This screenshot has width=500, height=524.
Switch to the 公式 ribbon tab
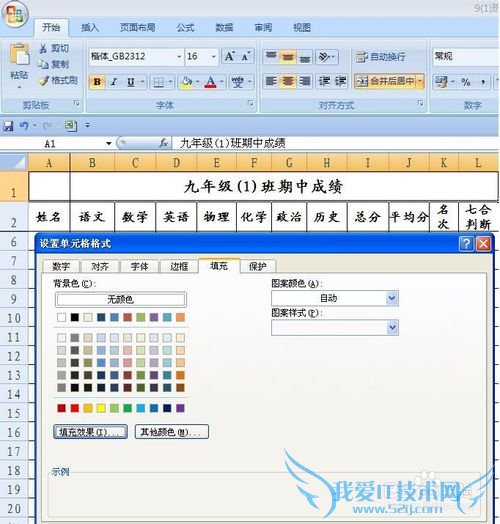[185, 27]
